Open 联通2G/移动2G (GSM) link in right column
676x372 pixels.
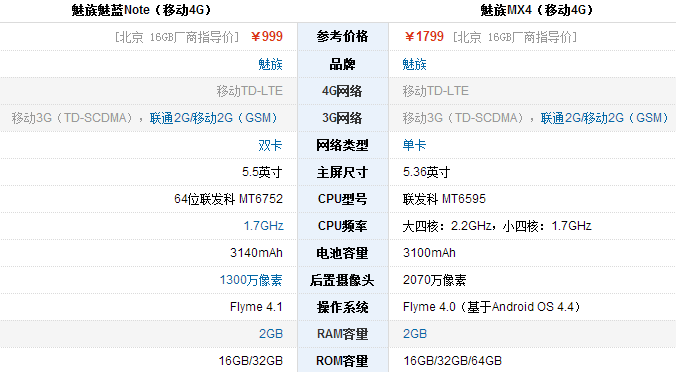pos(605,118)
